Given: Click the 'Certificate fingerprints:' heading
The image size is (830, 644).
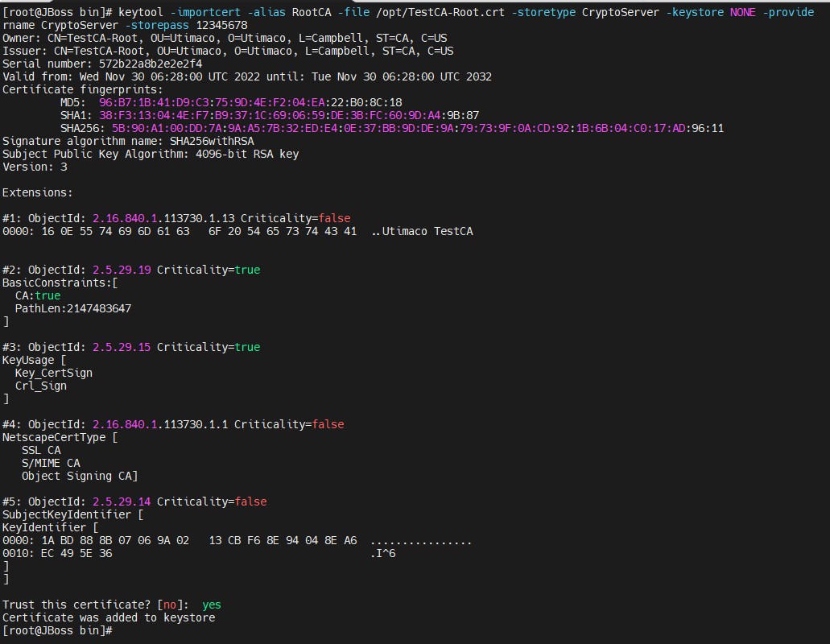Looking at the screenshot, I should click(83, 89).
